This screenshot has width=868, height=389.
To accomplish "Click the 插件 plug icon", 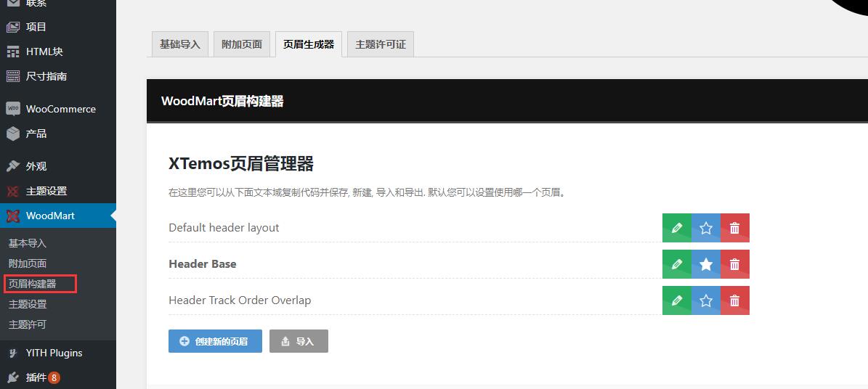I will point(13,377).
